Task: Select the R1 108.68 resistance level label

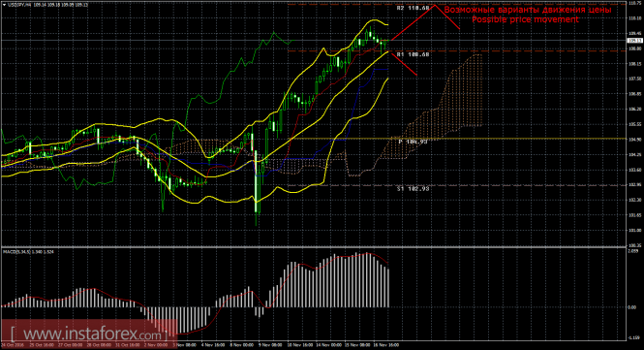Action: 413,54
